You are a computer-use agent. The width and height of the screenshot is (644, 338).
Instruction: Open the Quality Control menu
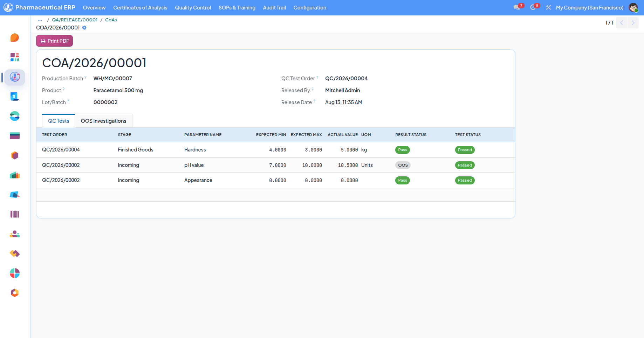[193, 8]
